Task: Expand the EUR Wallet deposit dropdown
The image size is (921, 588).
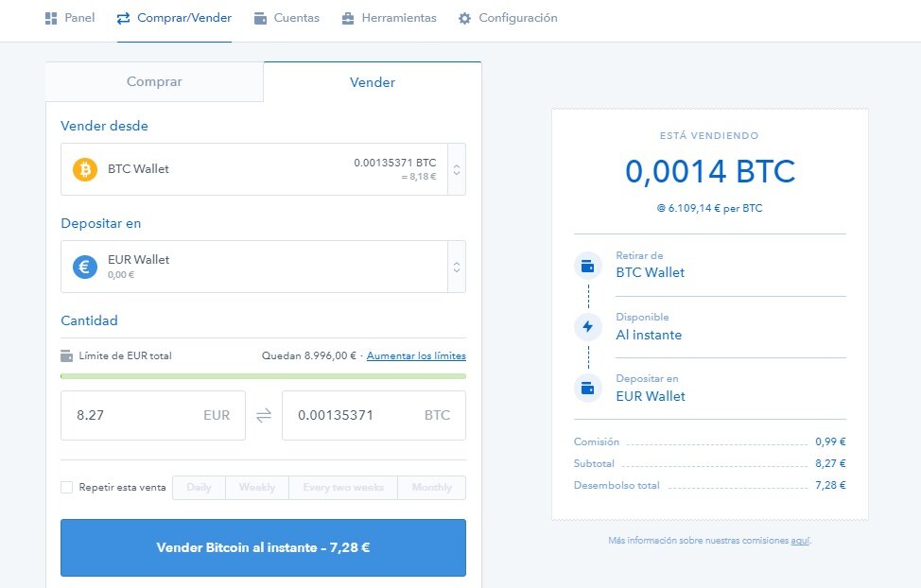Action: pyautogui.click(x=456, y=268)
